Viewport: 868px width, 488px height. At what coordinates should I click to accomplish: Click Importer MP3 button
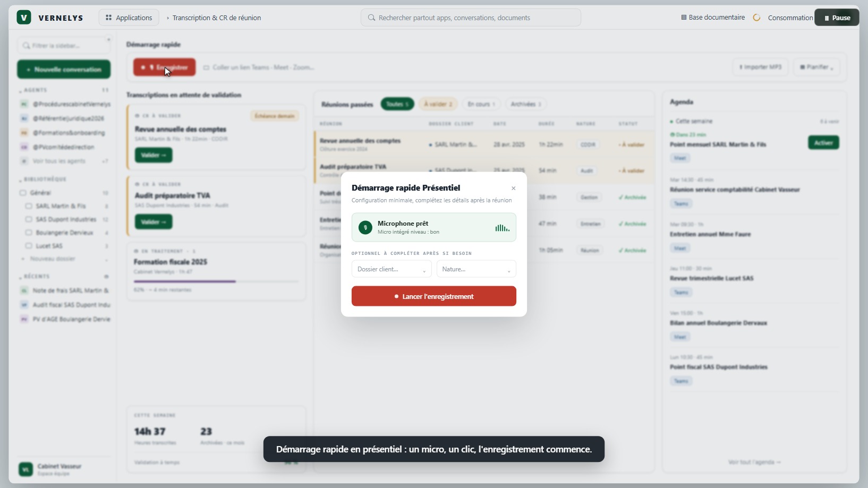coord(761,67)
